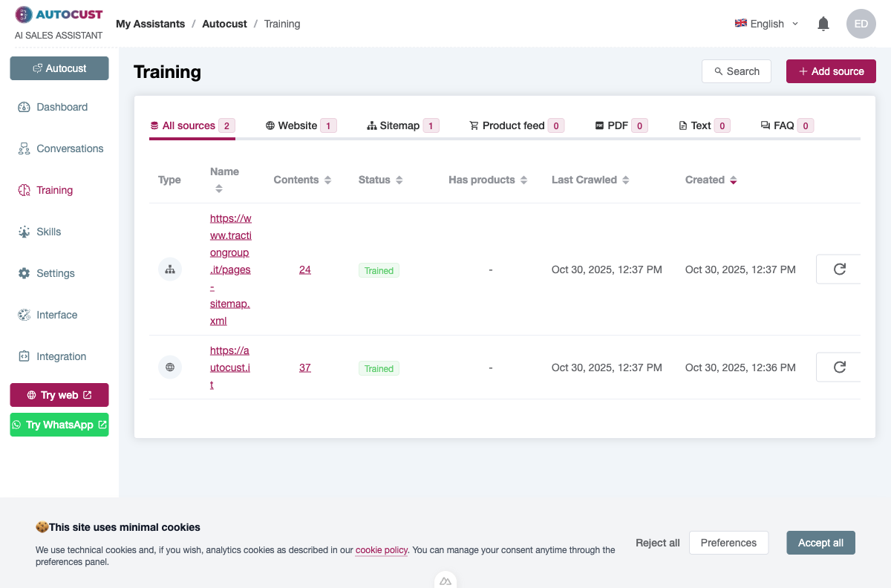Sort by Last Crawled date
891x588 pixels.
[x=627, y=180]
